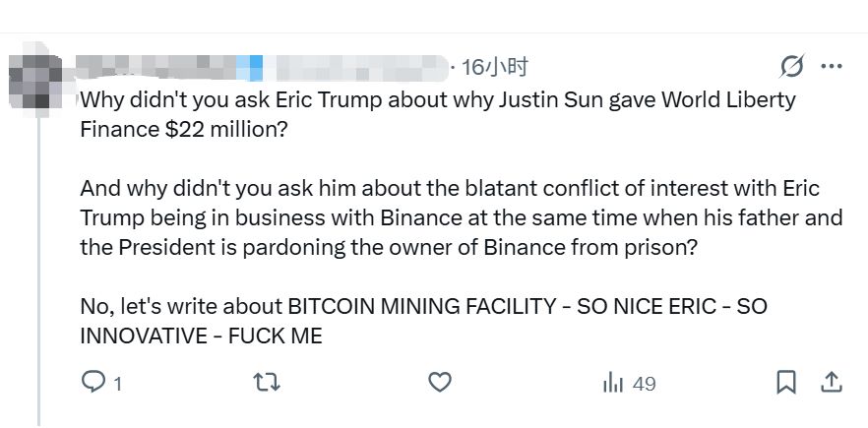
Task: Open the share post menu
Action: (831, 382)
